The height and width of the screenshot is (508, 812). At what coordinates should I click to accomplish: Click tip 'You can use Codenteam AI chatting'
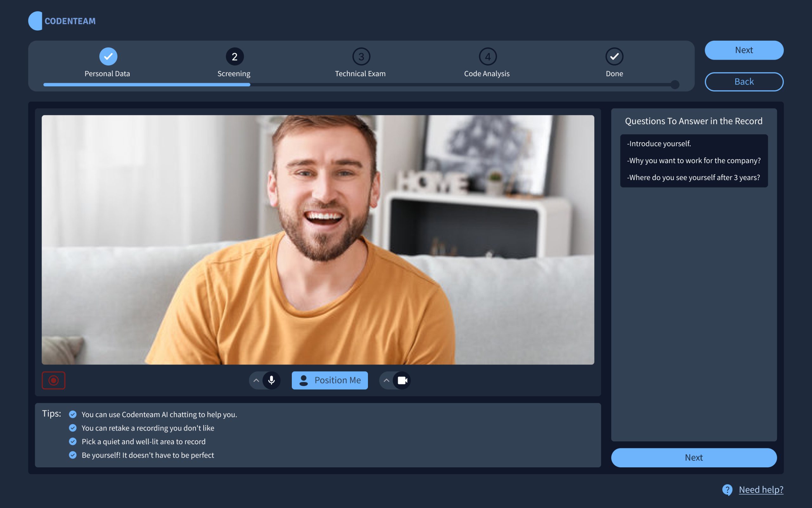(159, 415)
